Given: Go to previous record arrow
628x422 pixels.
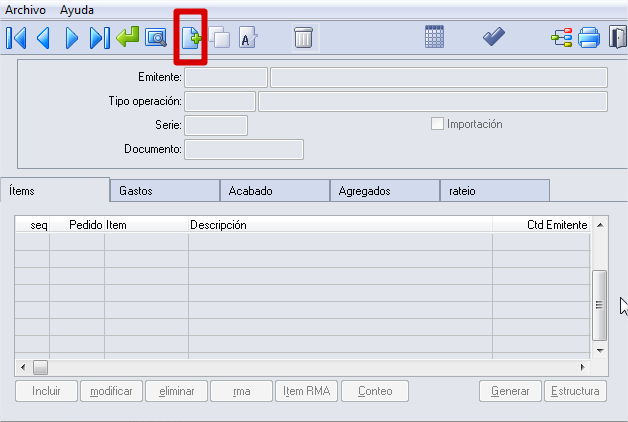Looking at the screenshot, I should (43, 38).
